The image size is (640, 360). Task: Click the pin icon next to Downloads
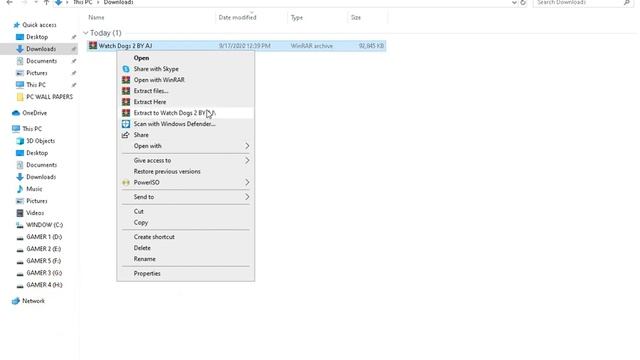click(74, 49)
